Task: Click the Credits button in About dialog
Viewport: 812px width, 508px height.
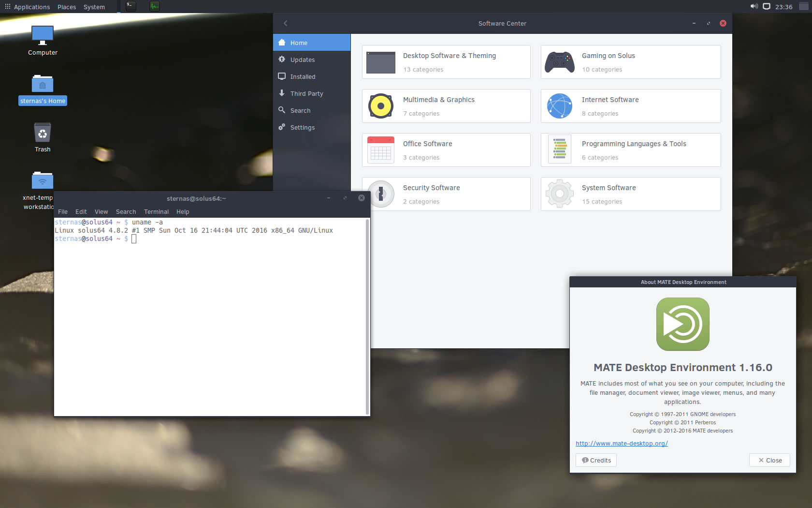Action: [596, 460]
